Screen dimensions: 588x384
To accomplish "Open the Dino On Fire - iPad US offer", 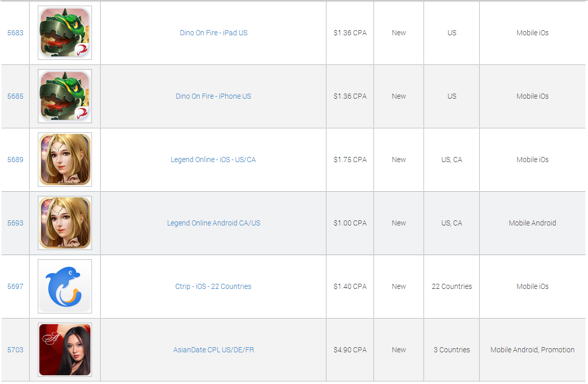I will (x=214, y=33).
